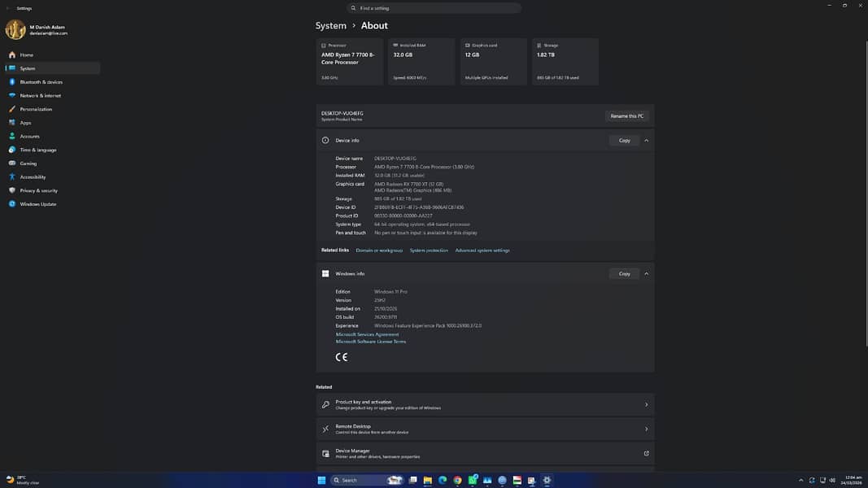
Task: Open the Installed RAM summary card
Action: point(421,62)
